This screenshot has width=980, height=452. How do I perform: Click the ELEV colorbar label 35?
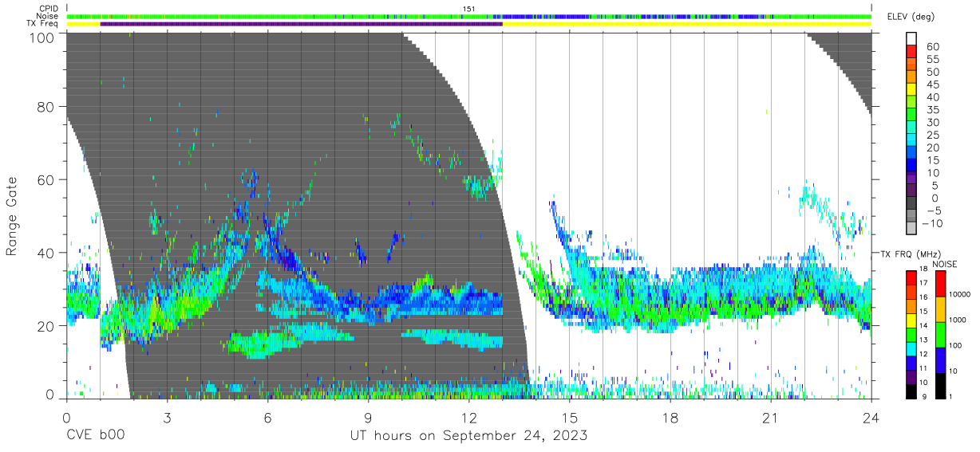tap(934, 110)
